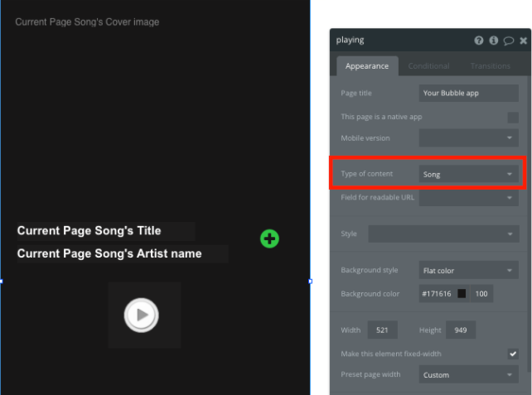
Task: Click the Height field 949
Action: click(x=461, y=330)
